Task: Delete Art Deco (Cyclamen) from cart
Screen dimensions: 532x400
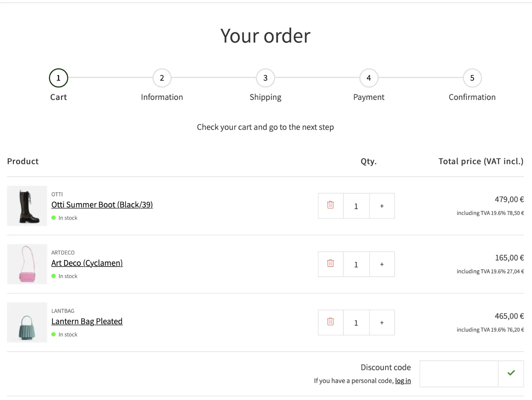Action: (330, 264)
